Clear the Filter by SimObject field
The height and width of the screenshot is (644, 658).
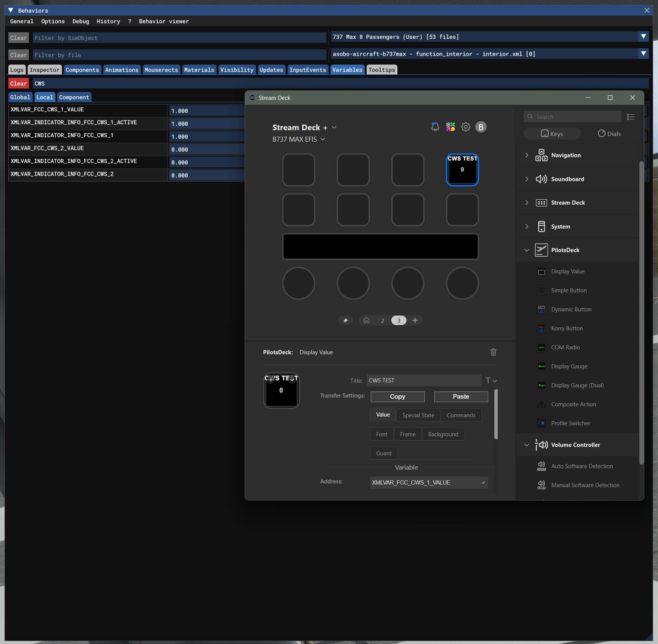pos(19,38)
